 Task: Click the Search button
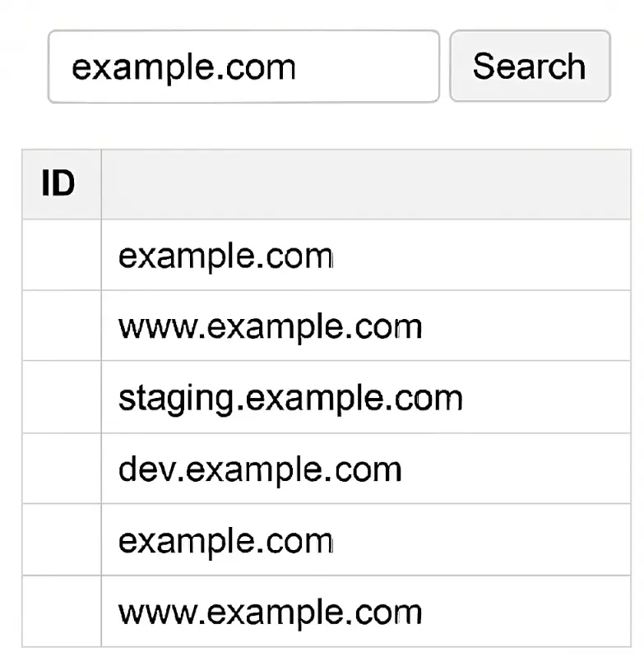530,66
